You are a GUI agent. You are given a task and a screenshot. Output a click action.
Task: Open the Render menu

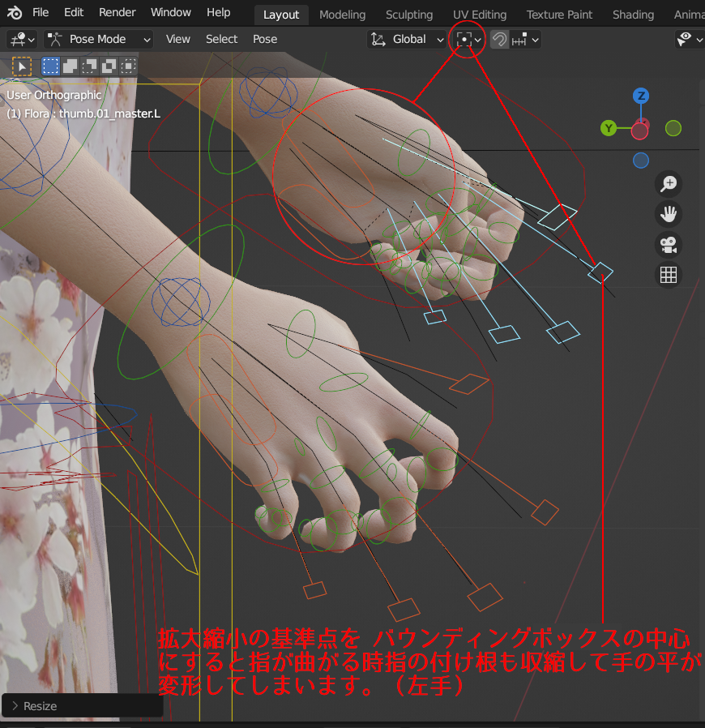(x=117, y=12)
